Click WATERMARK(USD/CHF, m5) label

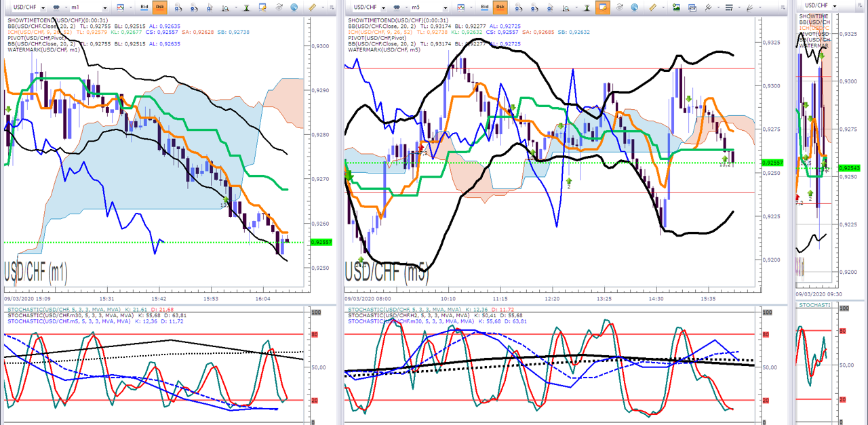(x=384, y=49)
